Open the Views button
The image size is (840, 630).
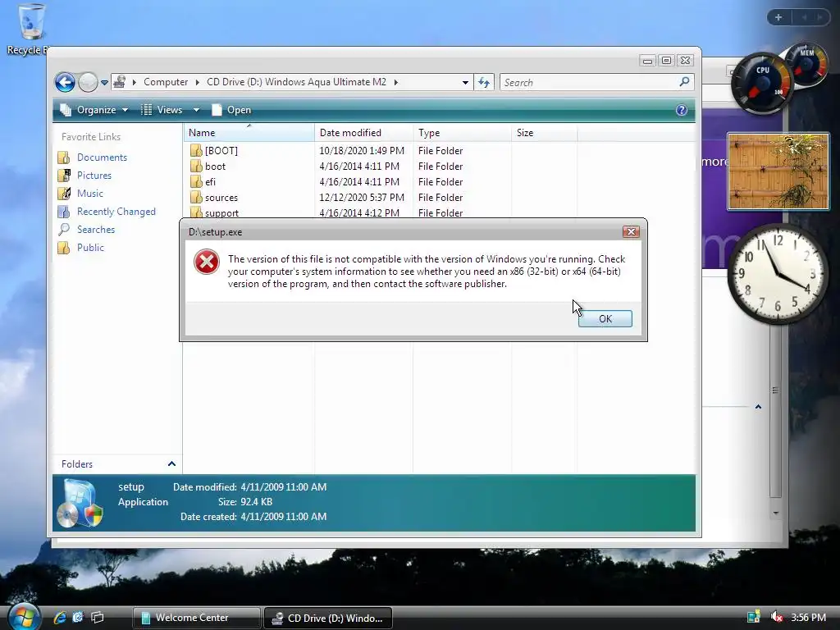162,110
